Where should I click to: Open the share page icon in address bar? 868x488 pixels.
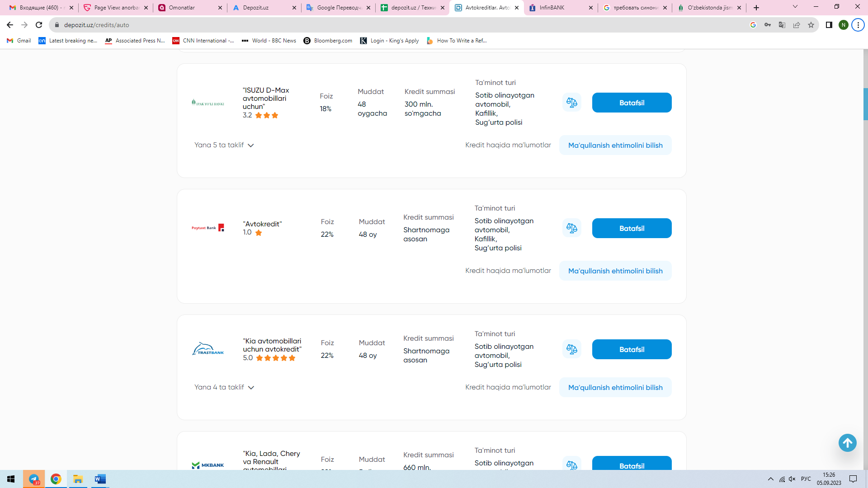797,25
